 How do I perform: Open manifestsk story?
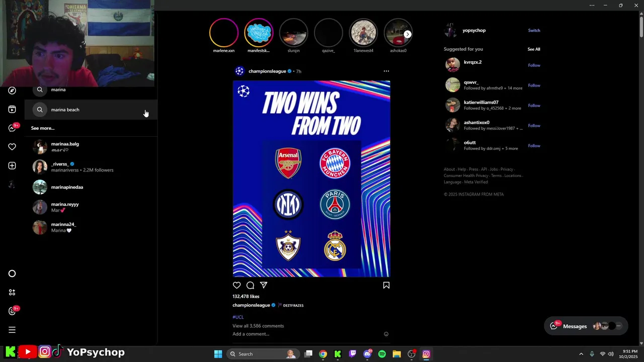click(259, 33)
